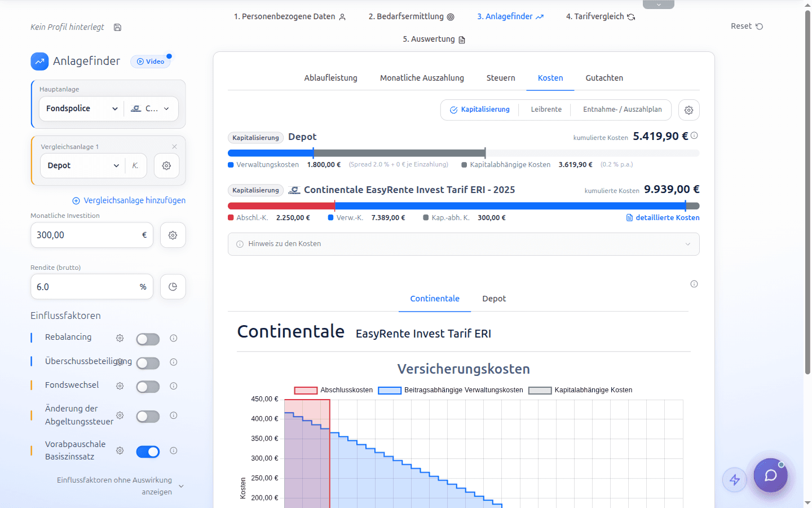Switch to Ablaufleistung tab
812x508 pixels.
[x=330, y=78]
